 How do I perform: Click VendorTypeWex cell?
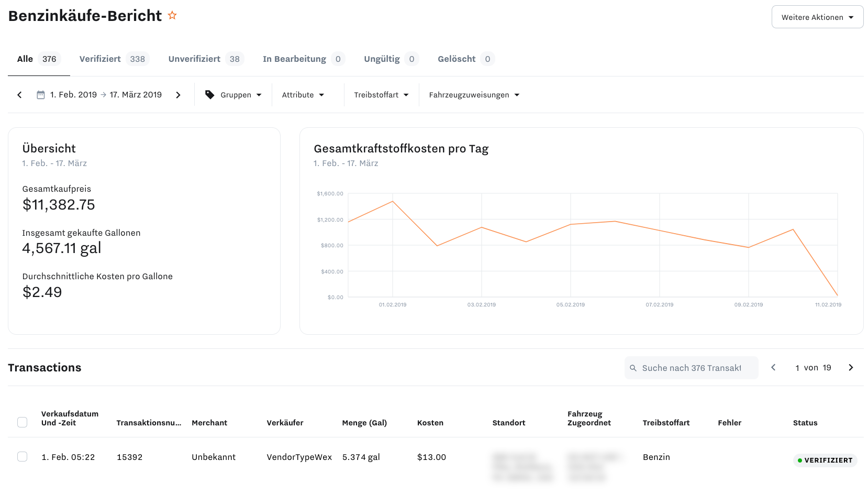[x=299, y=457]
